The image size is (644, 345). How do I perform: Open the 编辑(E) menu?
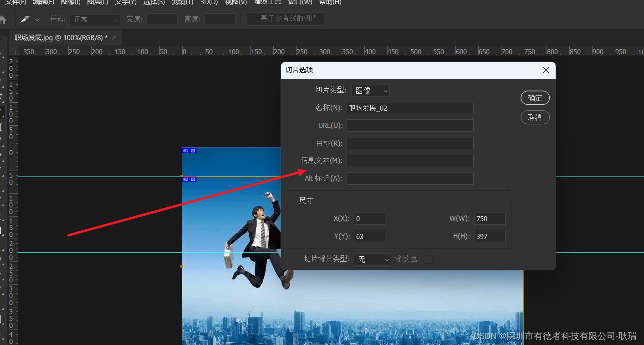coord(44,2)
